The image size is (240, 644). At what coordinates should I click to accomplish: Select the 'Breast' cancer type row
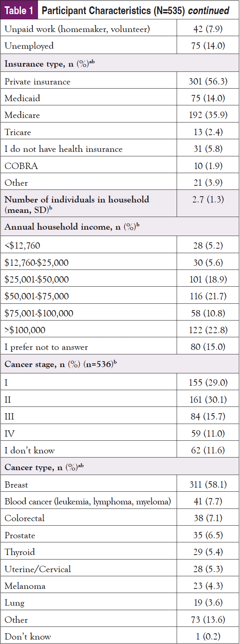(x=16, y=485)
